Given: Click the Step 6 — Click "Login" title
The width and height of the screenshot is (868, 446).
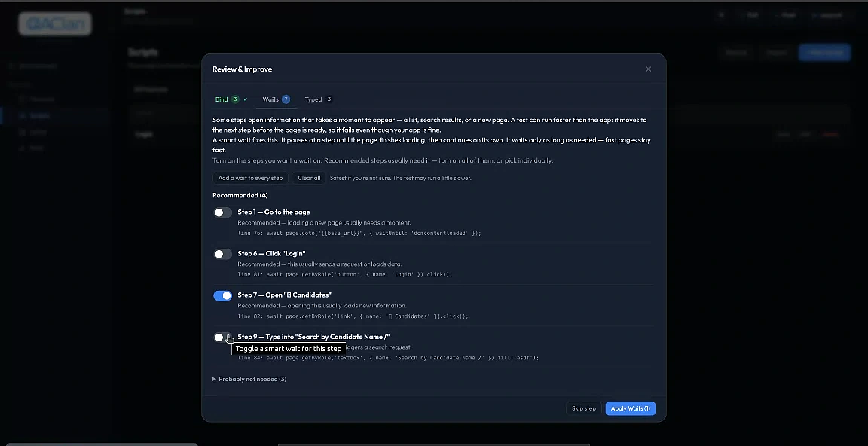Looking at the screenshot, I should pos(271,253).
